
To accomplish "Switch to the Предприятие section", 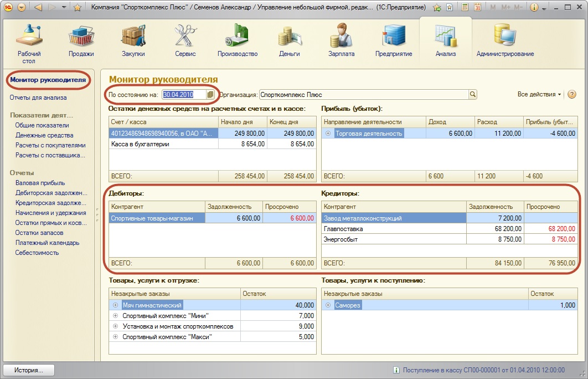I will 394,41.
